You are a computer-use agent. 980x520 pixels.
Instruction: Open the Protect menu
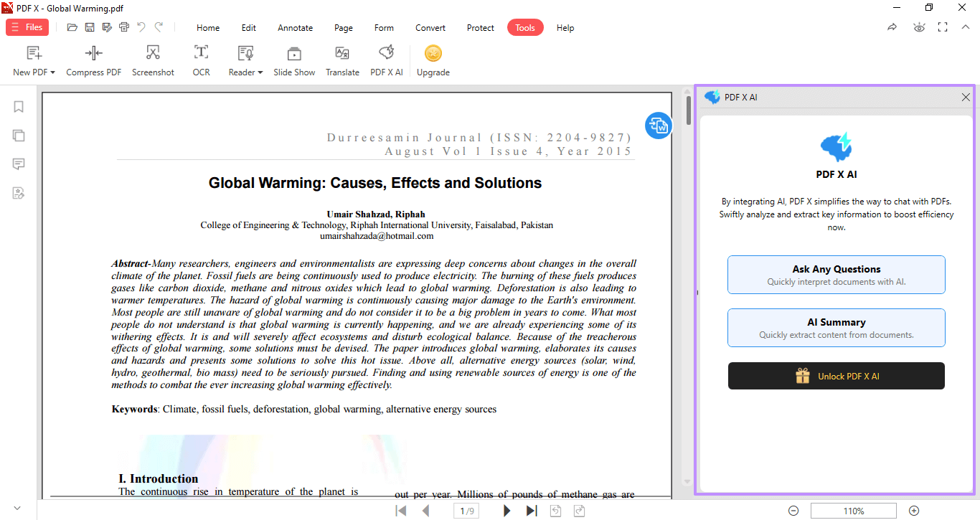(x=480, y=27)
